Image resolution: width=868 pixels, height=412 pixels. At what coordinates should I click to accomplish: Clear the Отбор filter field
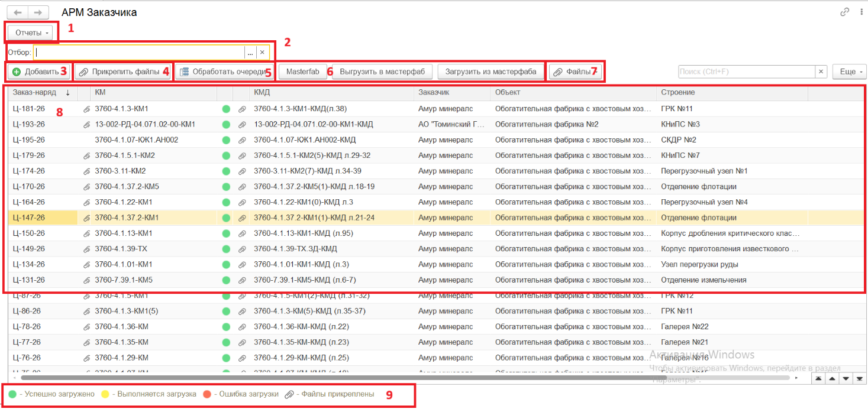click(262, 53)
